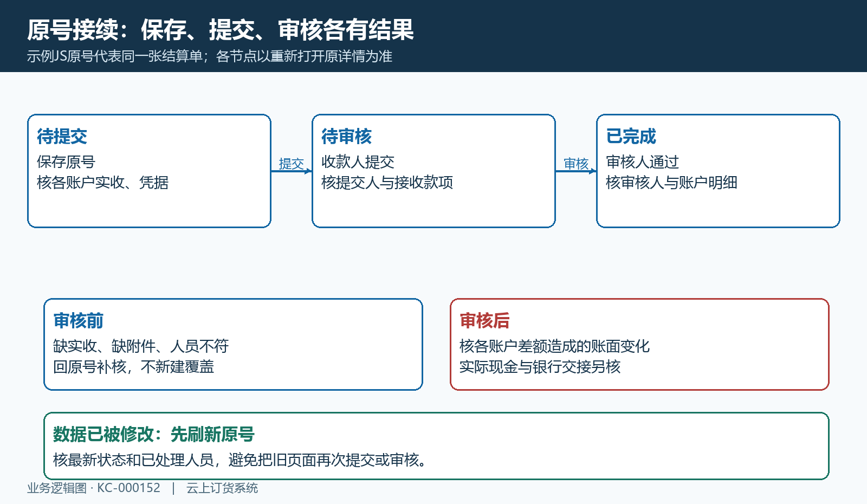Select the subtitle 示例JS原号代表同一张结算单
Screen dimensions: 867x504
114,56
